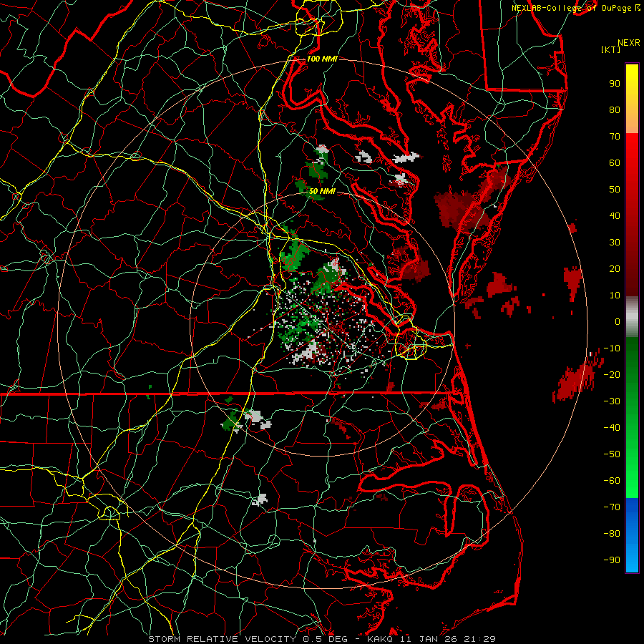Click the 90 value on the velocity scale
The image size is (644, 644).
point(615,84)
